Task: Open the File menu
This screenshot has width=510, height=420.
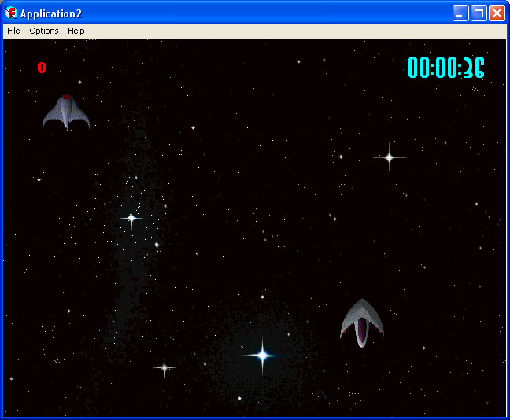Action: tap(13, 31)
